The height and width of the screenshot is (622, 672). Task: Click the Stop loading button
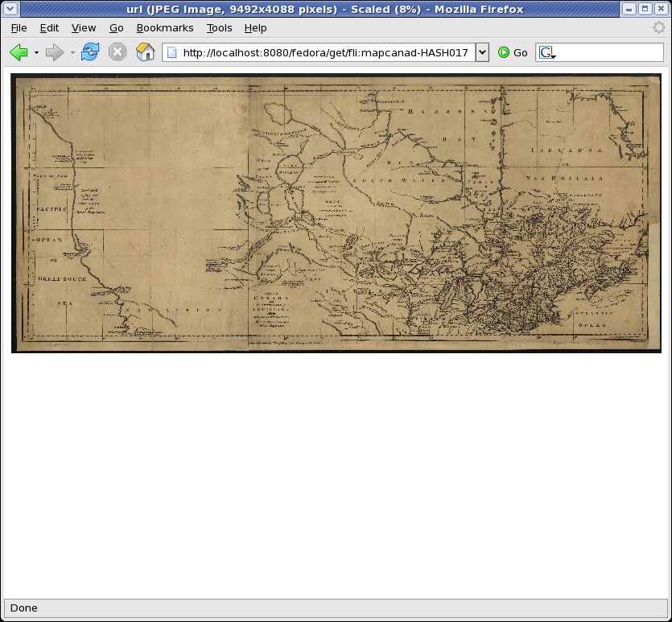(x=117, y=52)
